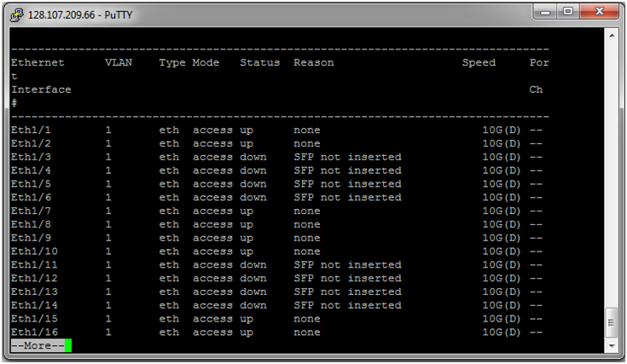Click the scrollbar down arrow

click(x=612, y=345)
